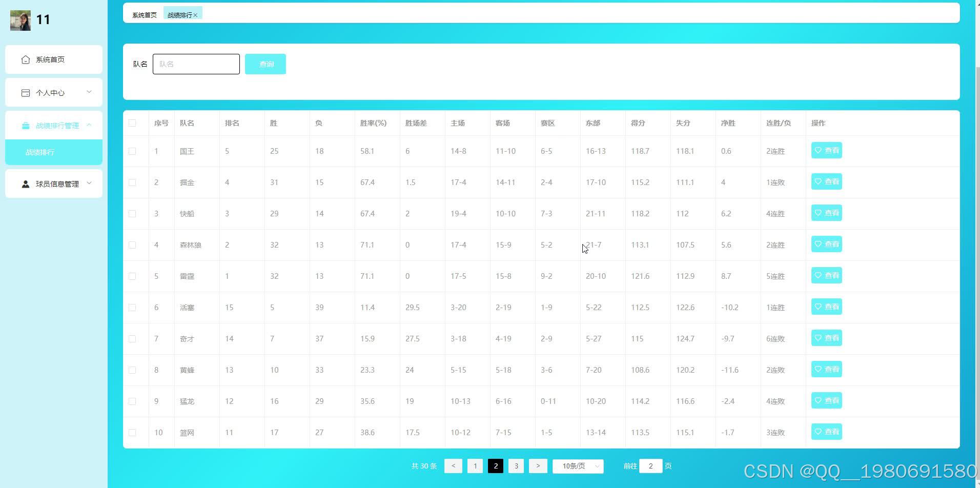Open the 战绩排行 submenu item

pos(54,152)
